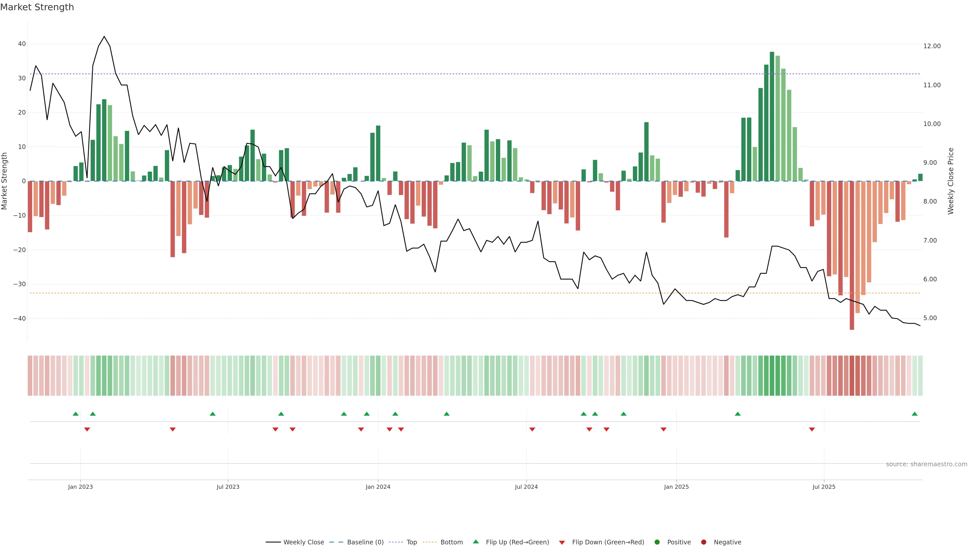
Task: Click the Jul 2025 x-axis label
Action: point(824,487)
